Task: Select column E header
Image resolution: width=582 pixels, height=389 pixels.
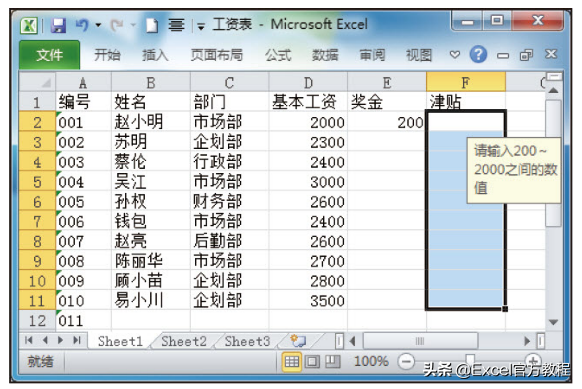Action: pos(387,82)
